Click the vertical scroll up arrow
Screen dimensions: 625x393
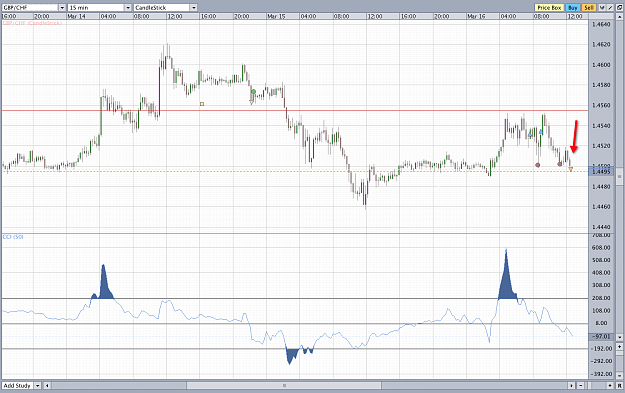click(620, 17)
